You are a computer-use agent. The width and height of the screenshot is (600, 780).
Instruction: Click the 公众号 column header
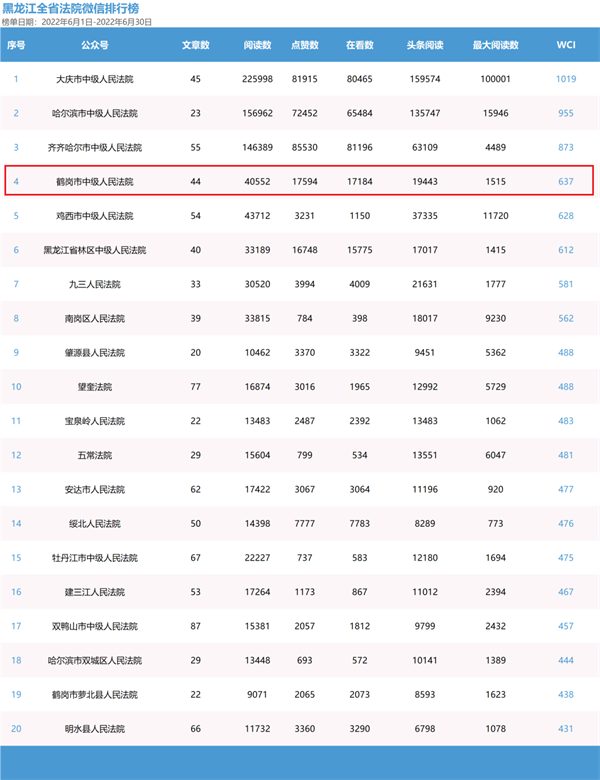click(x=95, y=45)
